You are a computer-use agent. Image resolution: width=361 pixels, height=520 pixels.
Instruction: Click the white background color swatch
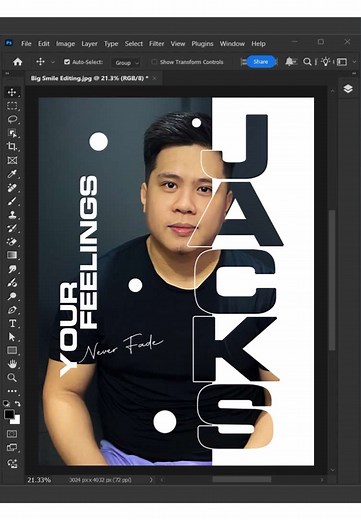pyautogui.click(x=17, y=421)
